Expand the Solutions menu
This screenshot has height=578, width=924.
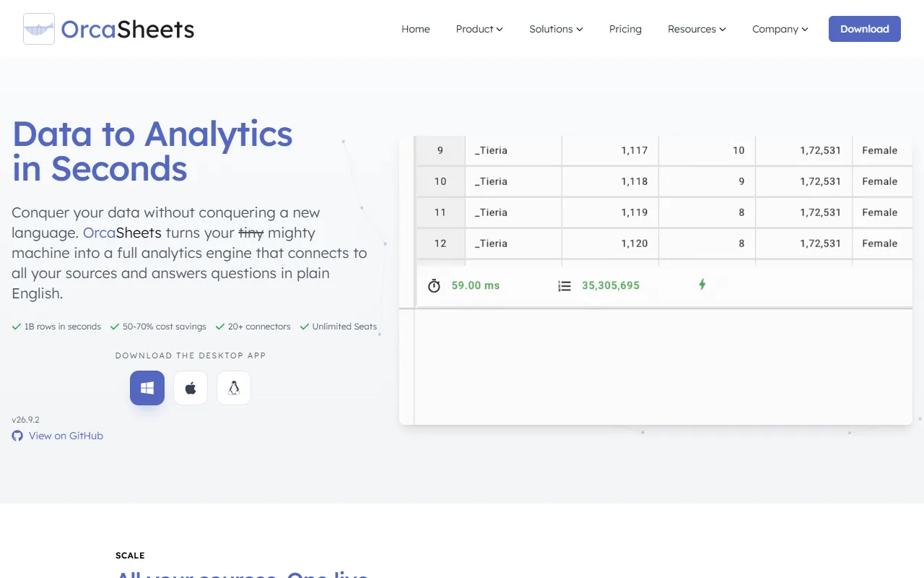click(x=556, y=29)
